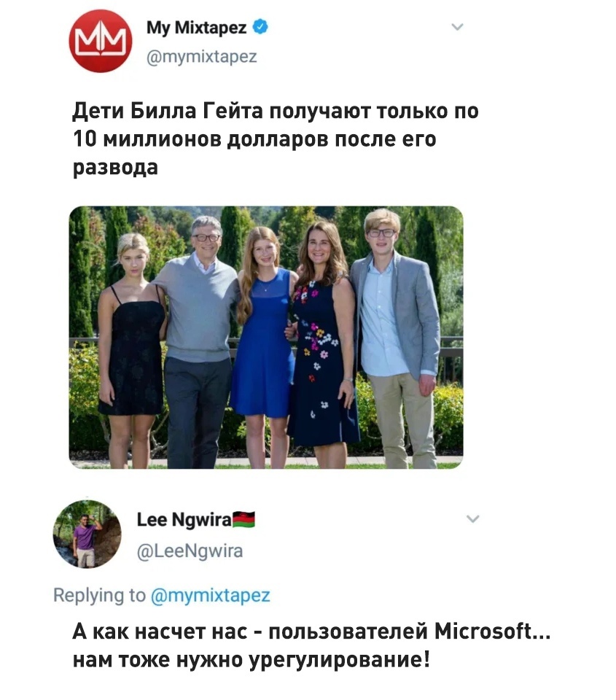Screen dimensions: 616x700
Task: Open Lee Ngwira's profile picture
Action: (x=87, y=534)
